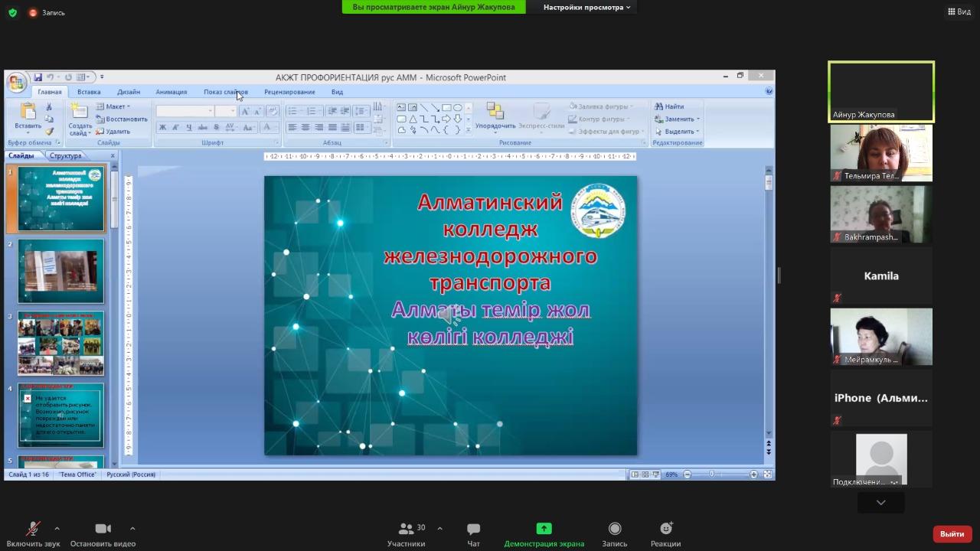Click the PowerPoint Office button

16,83
